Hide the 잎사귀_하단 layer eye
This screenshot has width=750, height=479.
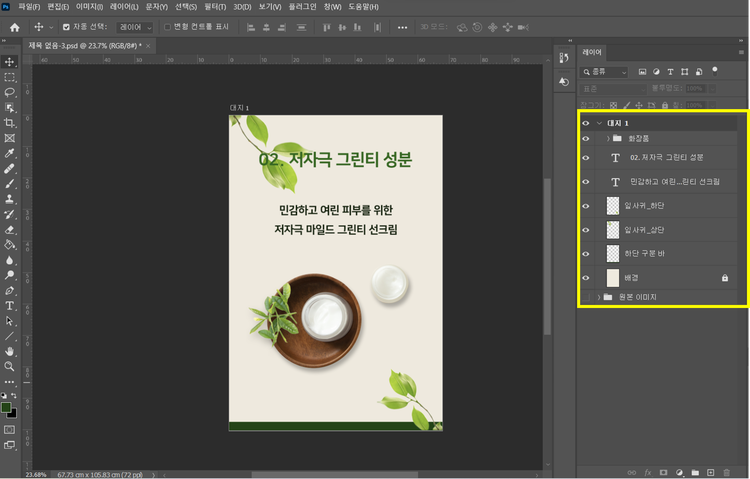585,206
